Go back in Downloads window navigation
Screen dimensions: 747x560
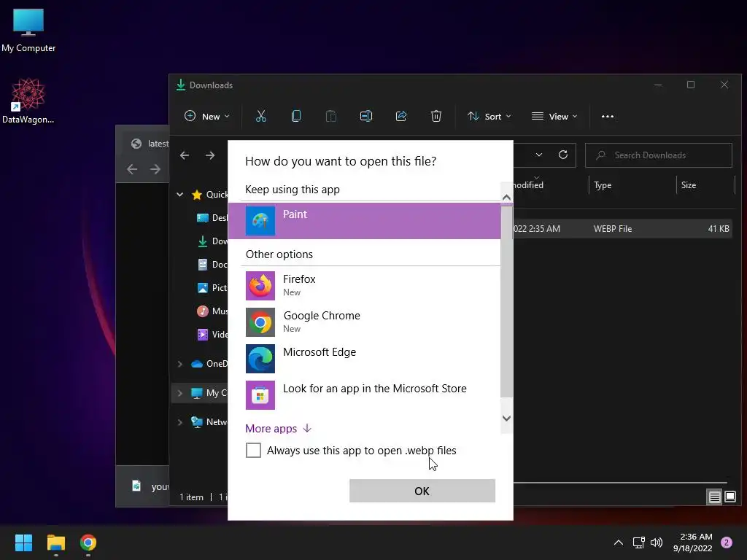(x=185, y=155)
